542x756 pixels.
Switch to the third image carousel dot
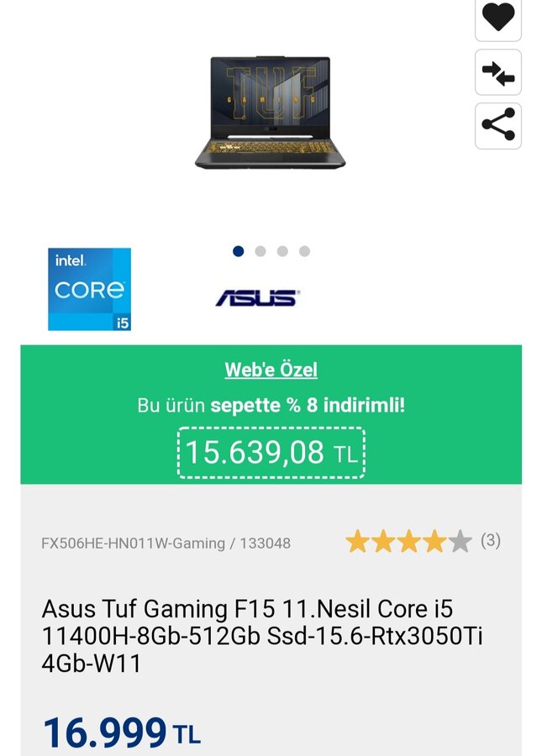282,251
